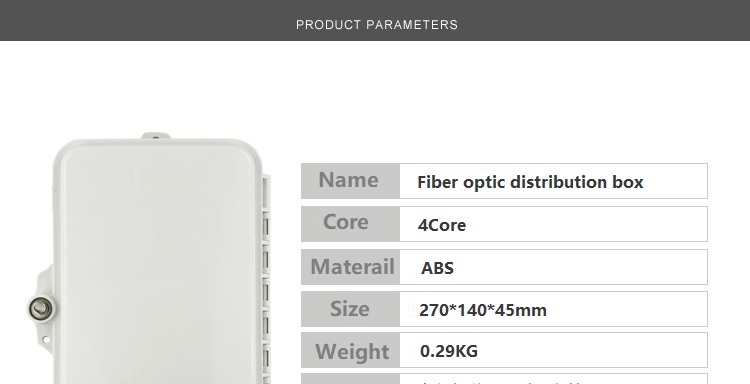This screenshot has width=750, height=384.
Task: Click the PRODUCT PARAMETERS header text
Action: pyautogui.click(x=377, y=25)
